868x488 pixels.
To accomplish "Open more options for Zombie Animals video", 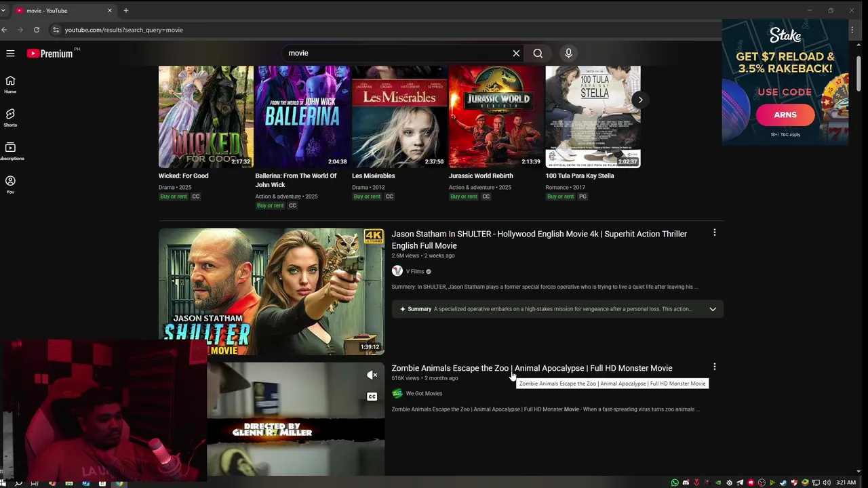I will tap(714, 367).
